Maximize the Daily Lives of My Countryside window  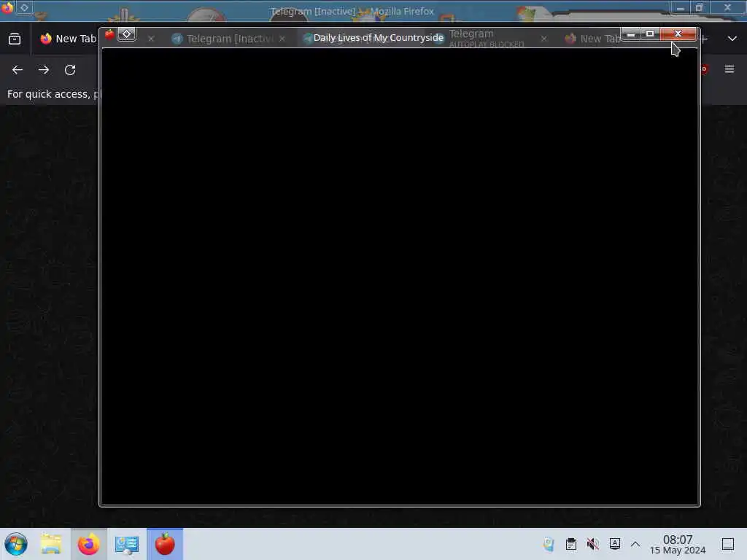(x=650, y=34)
